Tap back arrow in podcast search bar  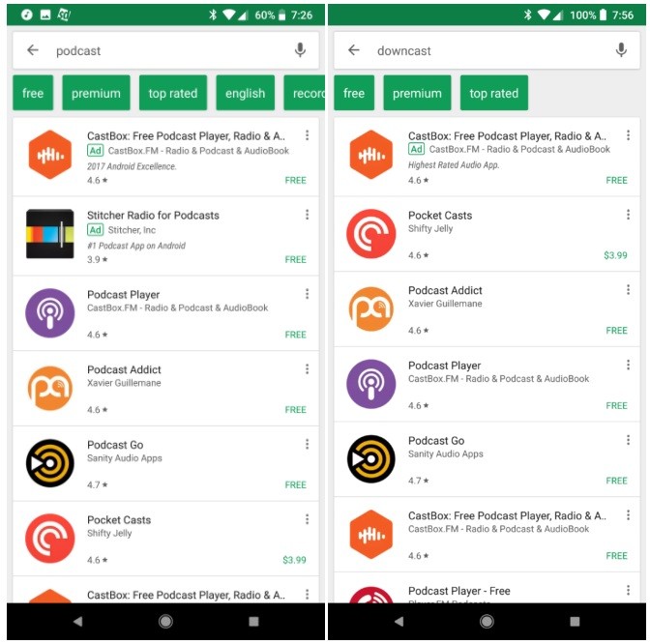[x=33, y=50]
